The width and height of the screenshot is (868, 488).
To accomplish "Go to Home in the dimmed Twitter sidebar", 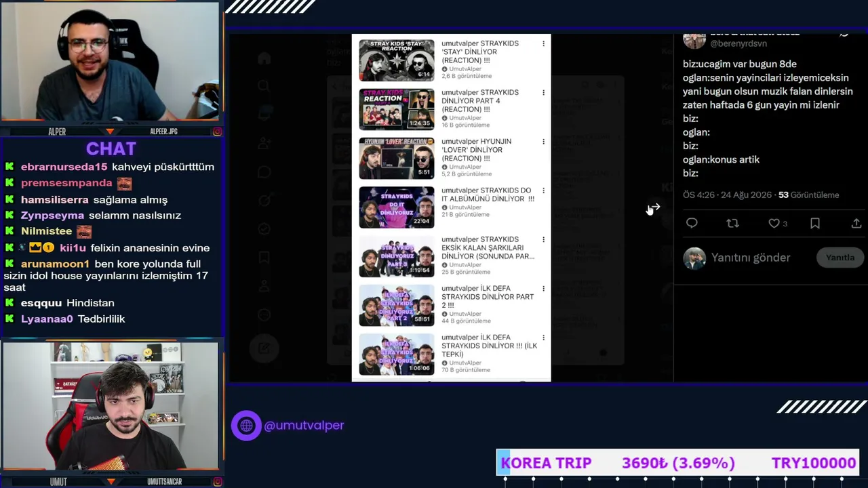I will 264,59.
